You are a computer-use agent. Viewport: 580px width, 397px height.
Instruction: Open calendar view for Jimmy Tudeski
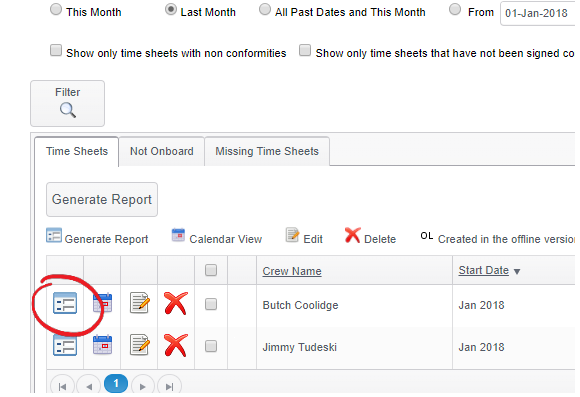pyautogui.click(x=102, y=344)
